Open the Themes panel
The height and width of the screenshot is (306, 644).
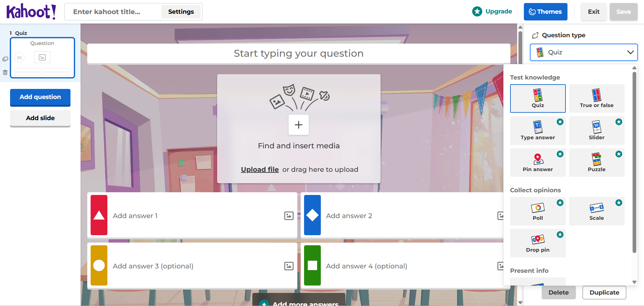click(545, 12)
